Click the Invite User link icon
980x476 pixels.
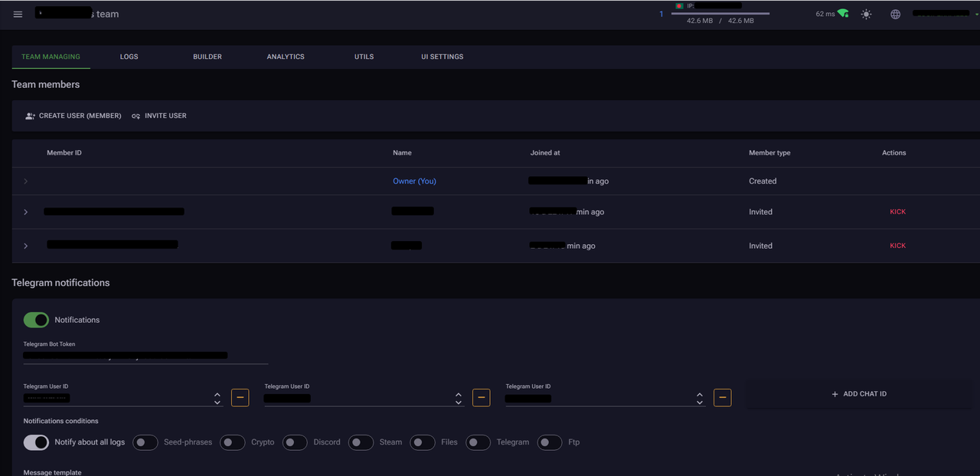click(136, 116)
